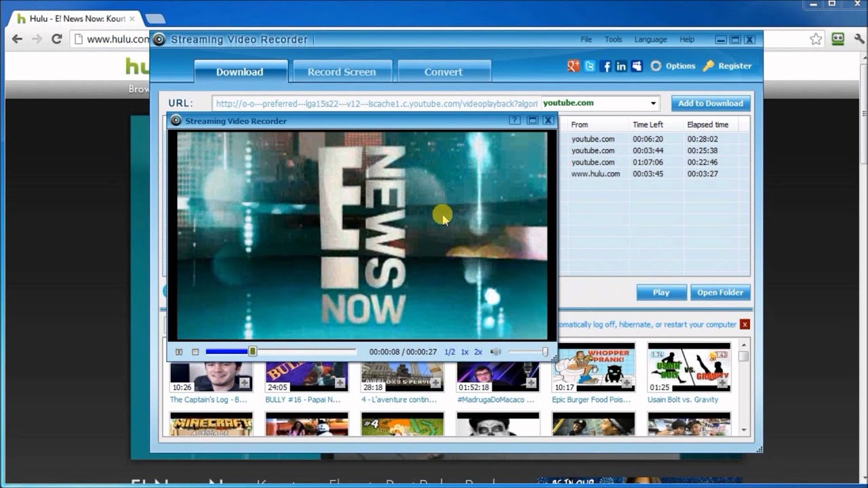Viewport: 868px width, 488px height.
Task: Click the green RoboForm extension icon
Action: [x=837, y=39]
